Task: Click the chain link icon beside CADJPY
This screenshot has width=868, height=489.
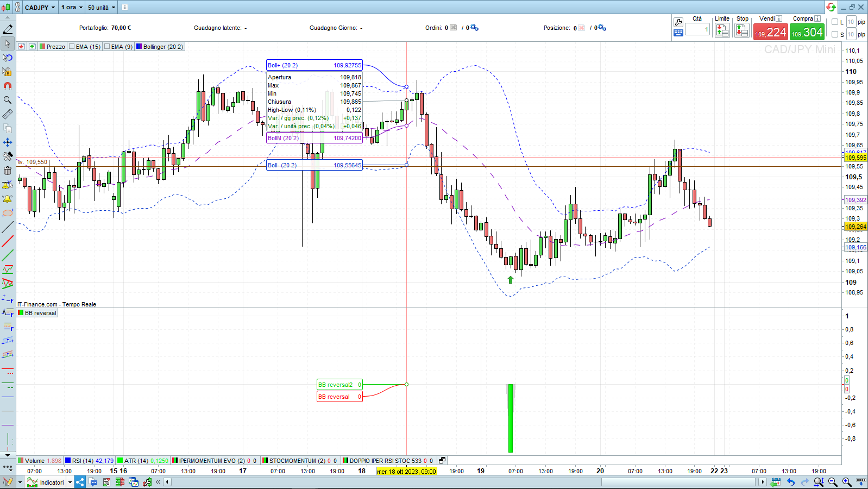Action: [17, 7]
